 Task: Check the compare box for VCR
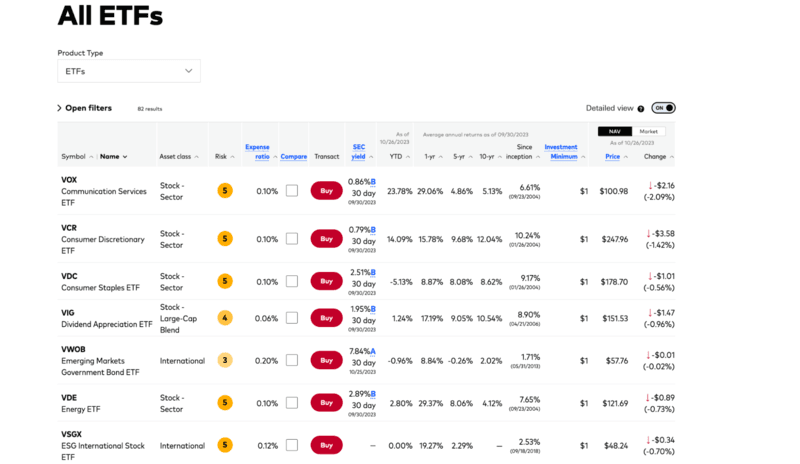click(292, 239)
